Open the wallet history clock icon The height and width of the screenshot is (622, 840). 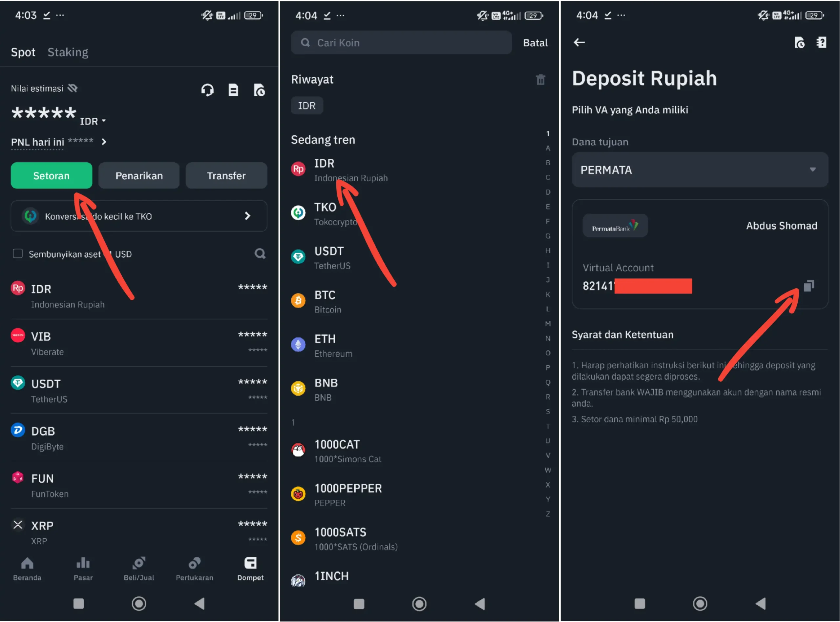[259, 90]
